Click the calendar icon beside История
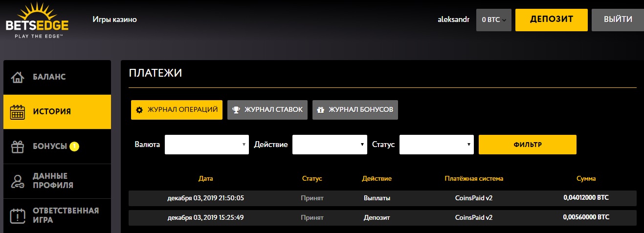Image resolution: width=644 pixels, height=233 pixels. coord(18,112)
